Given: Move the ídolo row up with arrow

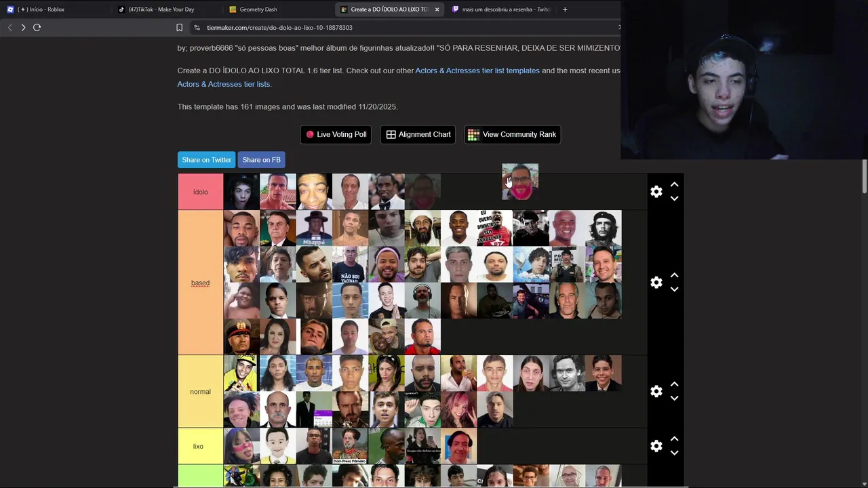Looking at the screenshot, I should pyautogui.click(x=674, y=184).
